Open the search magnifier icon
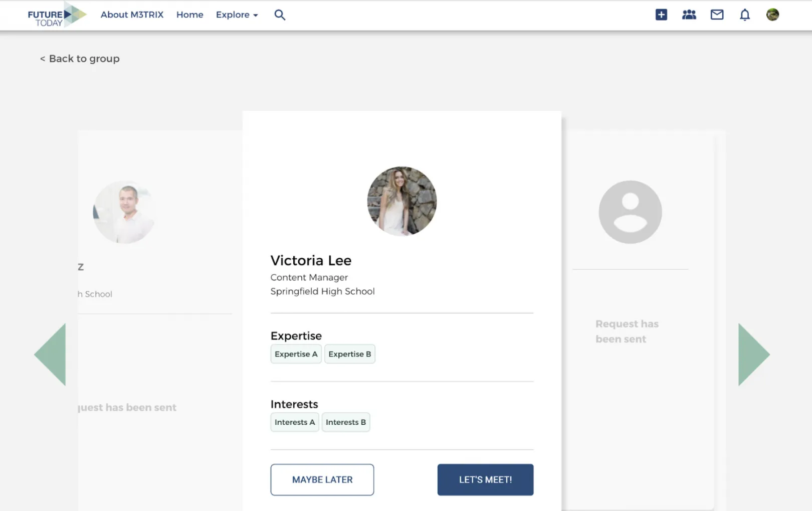Screen dimensions: 812x511 [280, 15]
